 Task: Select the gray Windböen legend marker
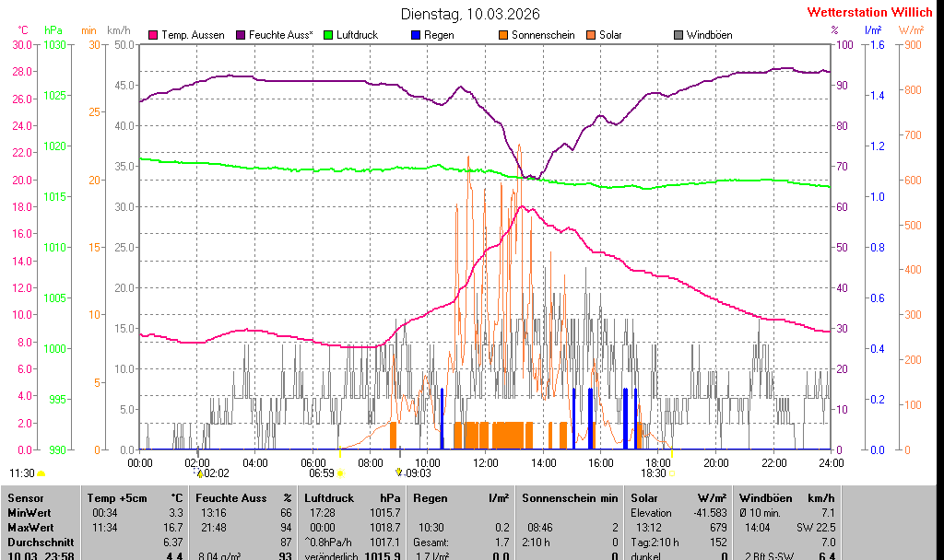coord(678,35)
